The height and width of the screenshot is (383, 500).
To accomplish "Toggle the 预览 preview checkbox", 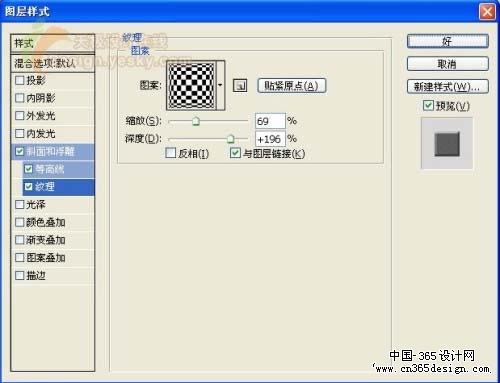I will click(428, 105).
